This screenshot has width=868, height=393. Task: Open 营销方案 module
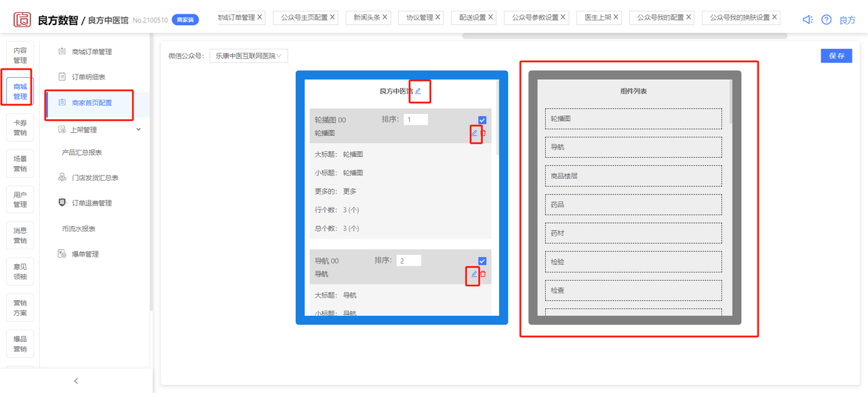(20, 308)
